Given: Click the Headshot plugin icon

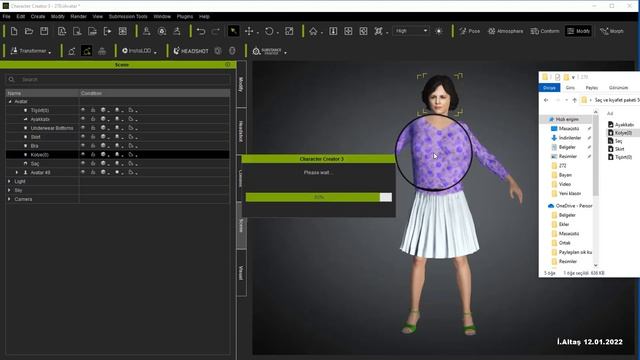Looking at the screenshot, I should tap(176, 51).
